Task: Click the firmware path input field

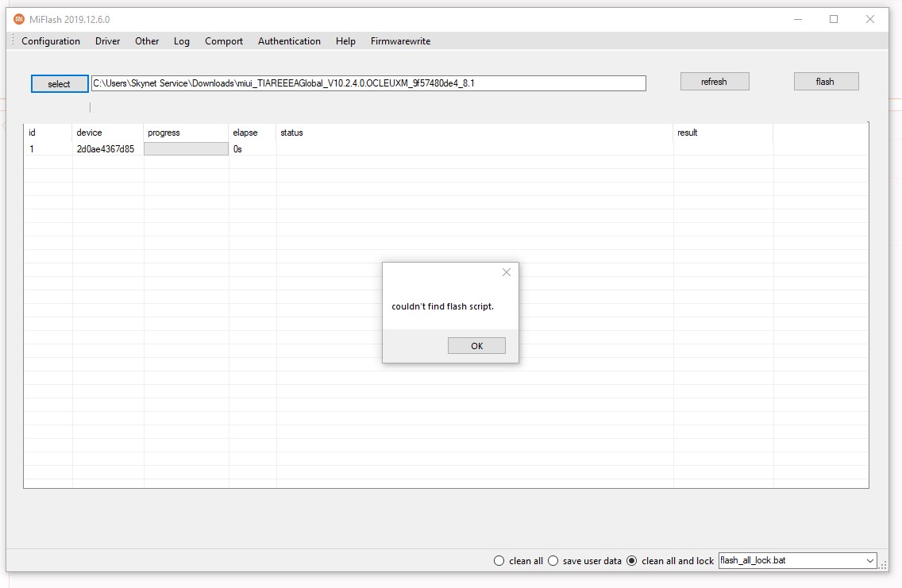Action: pos(368,83)
